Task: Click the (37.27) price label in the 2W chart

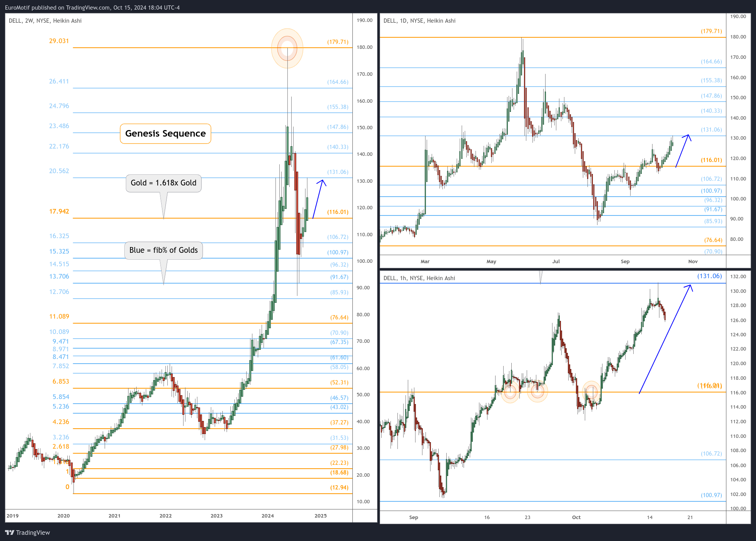Action: pyautogui.click(x=339, y=422)
